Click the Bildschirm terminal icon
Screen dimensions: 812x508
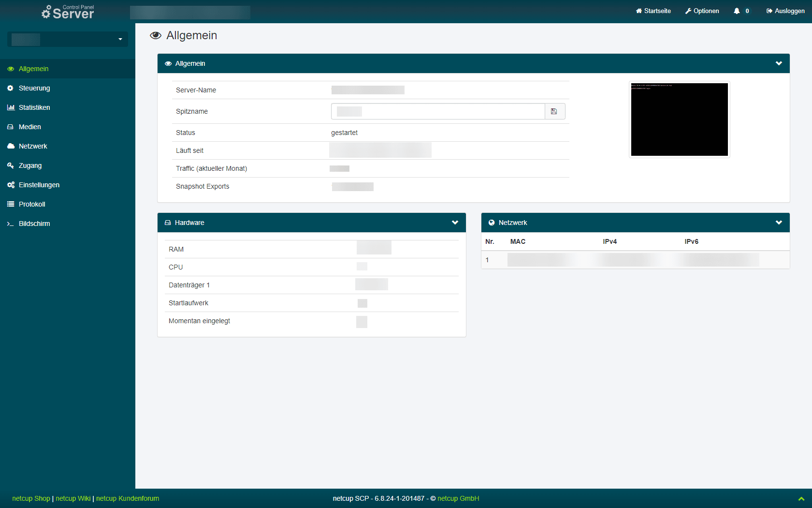(11, 224)
